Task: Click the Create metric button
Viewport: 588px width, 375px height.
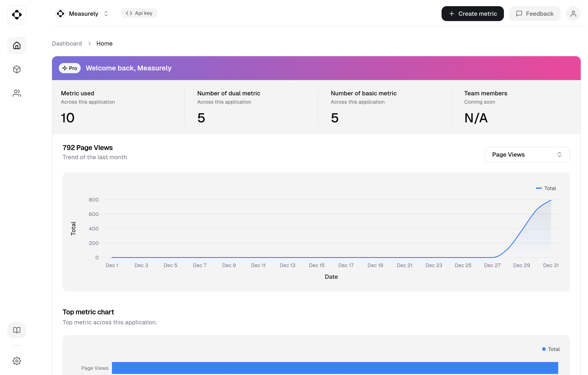Action: click(472, 14)
